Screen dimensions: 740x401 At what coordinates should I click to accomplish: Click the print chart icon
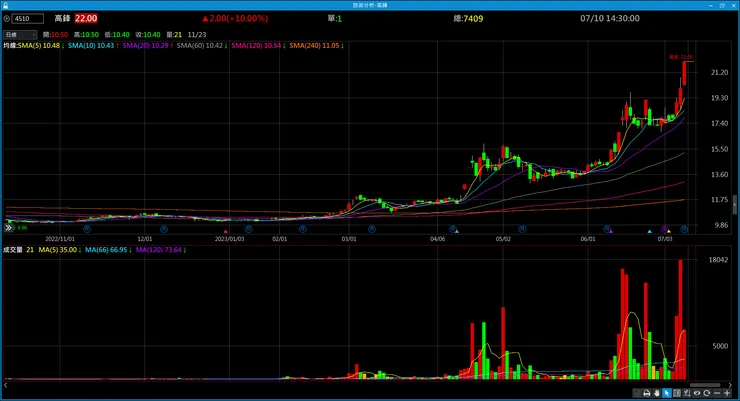[x=647, y=393]
